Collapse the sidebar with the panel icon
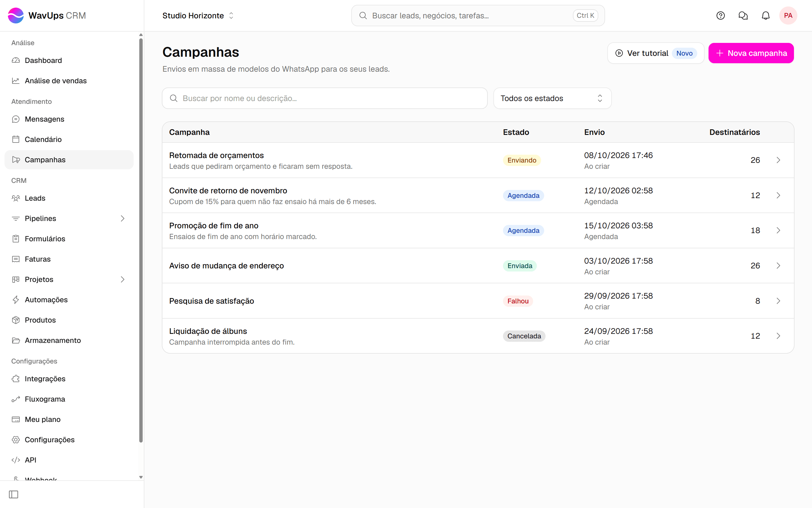 click(x=14, y=494)
